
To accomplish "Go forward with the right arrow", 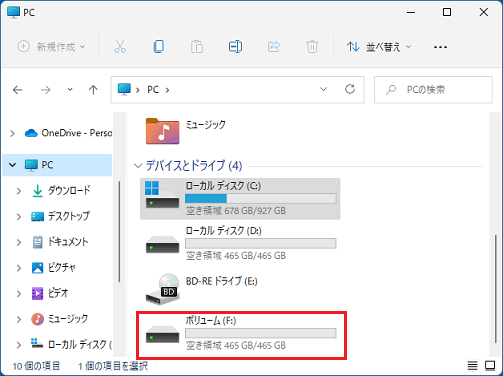I will click(x=46, y=90).
